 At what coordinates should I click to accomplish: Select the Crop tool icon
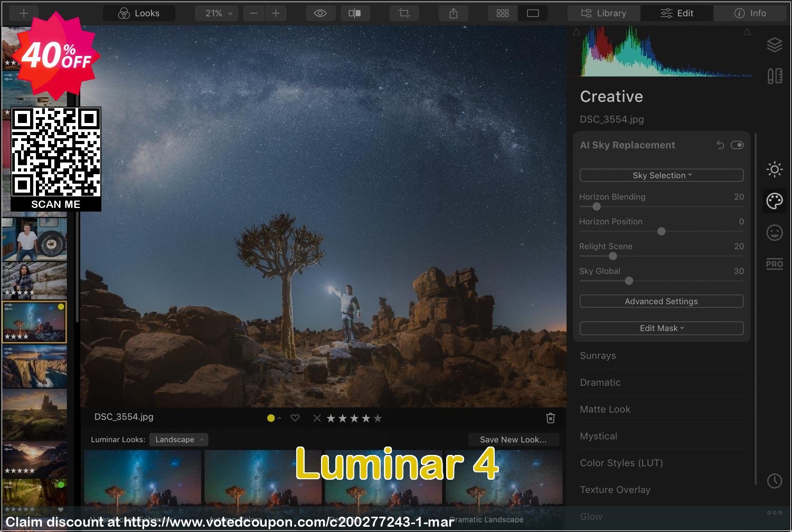point(404,13)
